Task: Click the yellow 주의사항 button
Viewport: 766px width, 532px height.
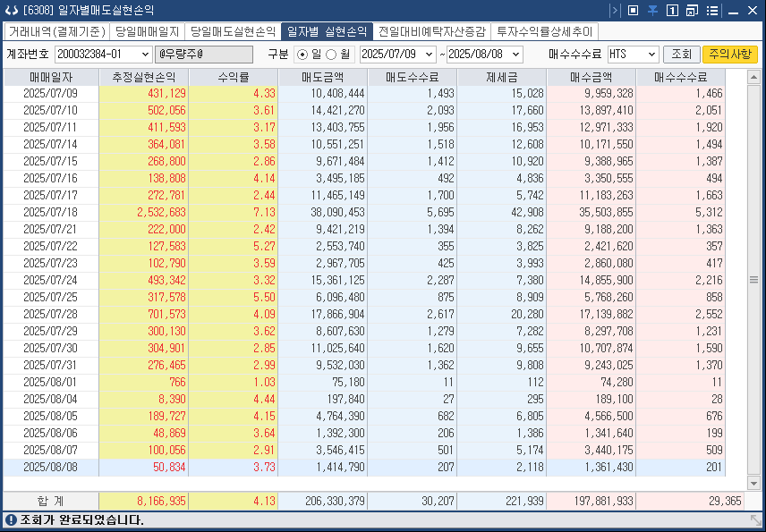Action: tap(732, 55)
